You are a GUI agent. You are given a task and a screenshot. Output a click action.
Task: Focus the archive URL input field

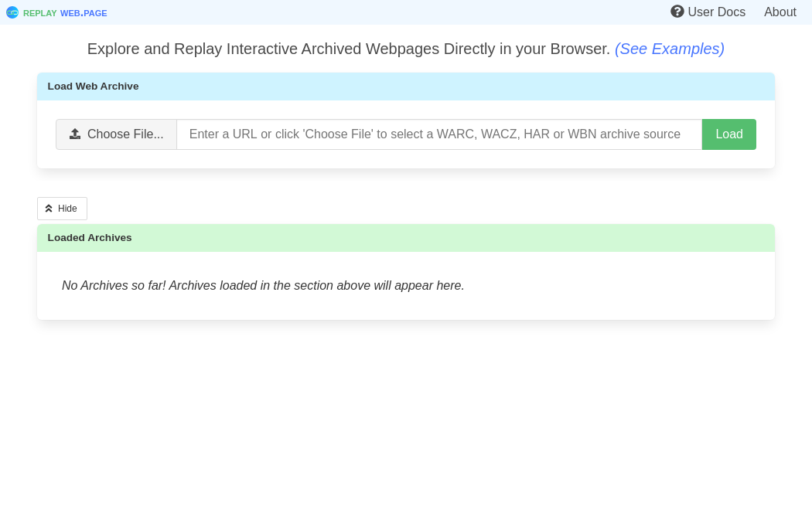click(438, 134)
